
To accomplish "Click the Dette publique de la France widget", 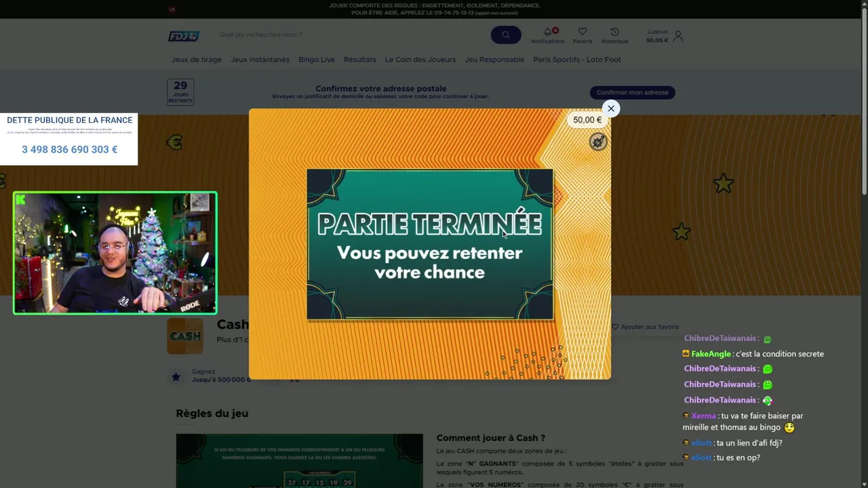I will tap(68, 139).
